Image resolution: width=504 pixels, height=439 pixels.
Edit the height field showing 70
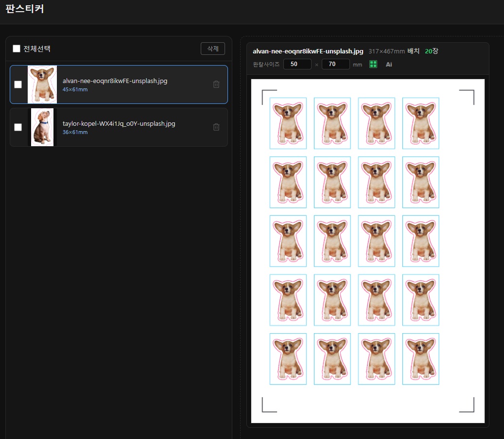[335, 64]
